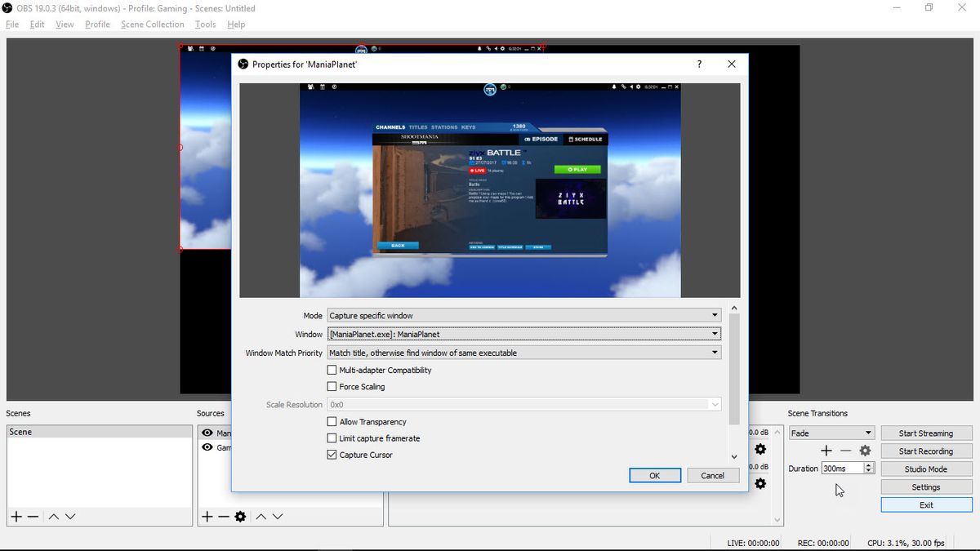Open the Scene Collection menu

tap(152, 24)
